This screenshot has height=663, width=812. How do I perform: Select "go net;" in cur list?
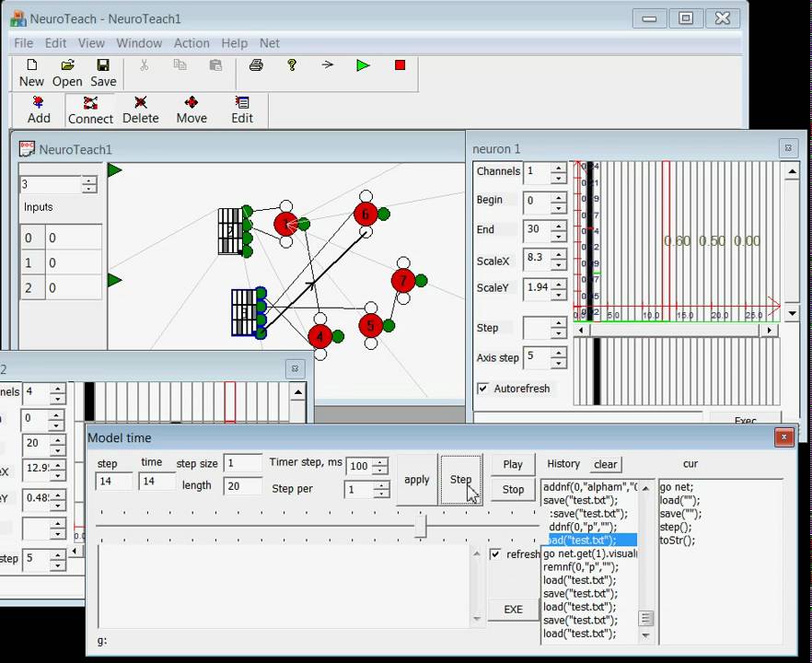point(676,487)
